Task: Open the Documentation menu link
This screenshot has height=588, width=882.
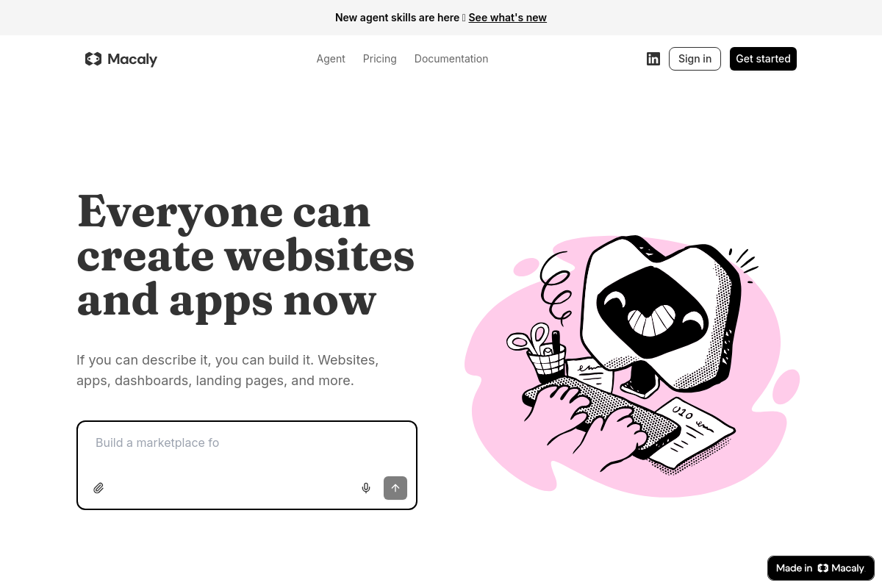Action: (451, 59)
